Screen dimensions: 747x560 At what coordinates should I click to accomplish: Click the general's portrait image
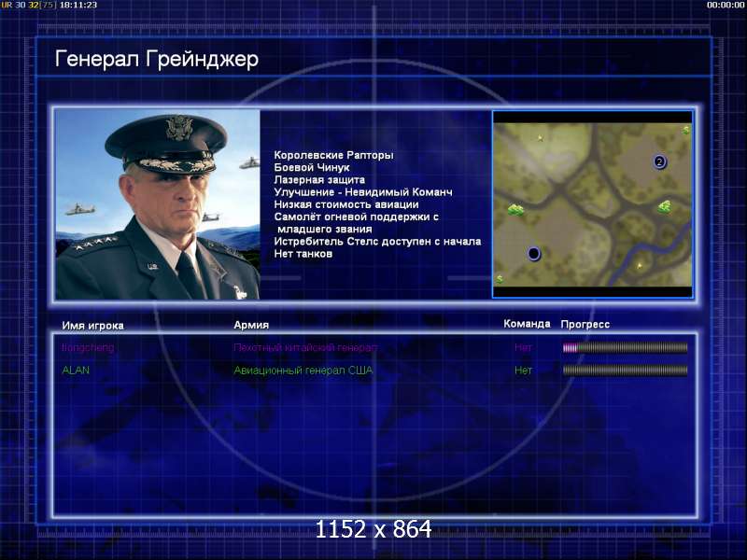point(158,204)
